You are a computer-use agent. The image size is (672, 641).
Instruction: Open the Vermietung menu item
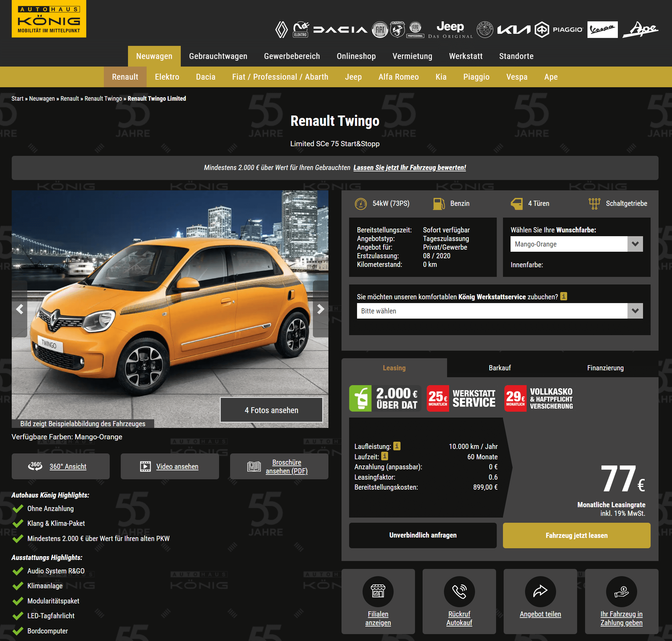412,56
